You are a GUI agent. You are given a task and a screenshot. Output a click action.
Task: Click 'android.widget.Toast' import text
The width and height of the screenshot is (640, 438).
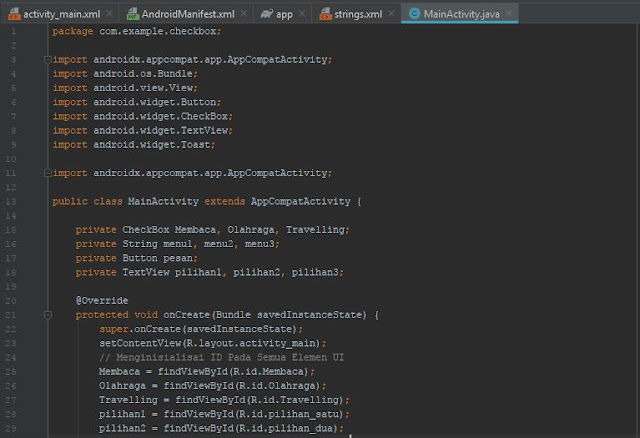click(x=152, y=145)
